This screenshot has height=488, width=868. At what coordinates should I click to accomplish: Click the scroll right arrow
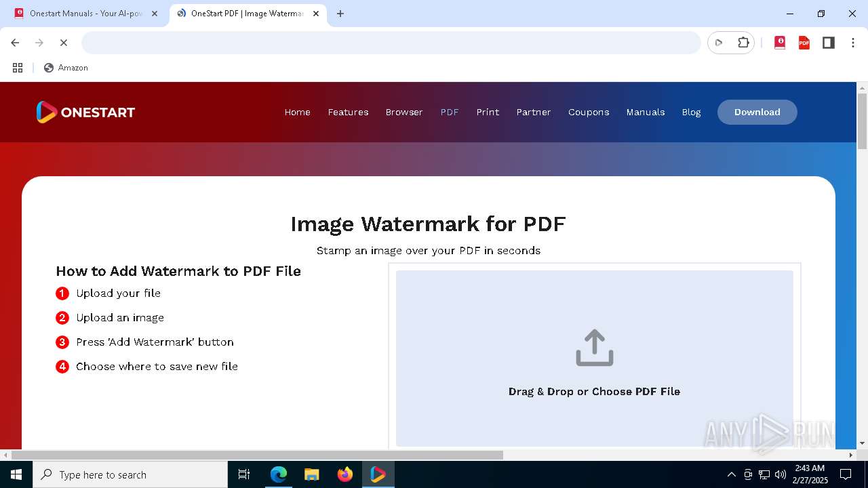pyautogui.click(x=850, y=455)
